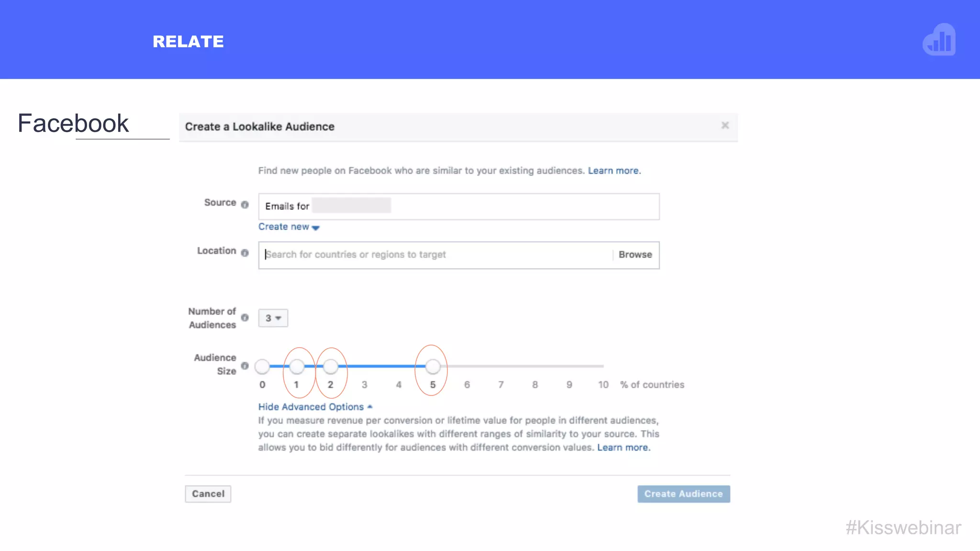This screenshot has height=551, width=980.
Task: Open the Create new dropdown
Action: (289, 227)
